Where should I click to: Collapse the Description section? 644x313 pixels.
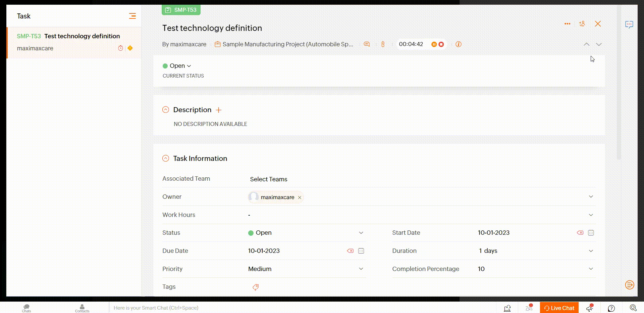(166, 110)
